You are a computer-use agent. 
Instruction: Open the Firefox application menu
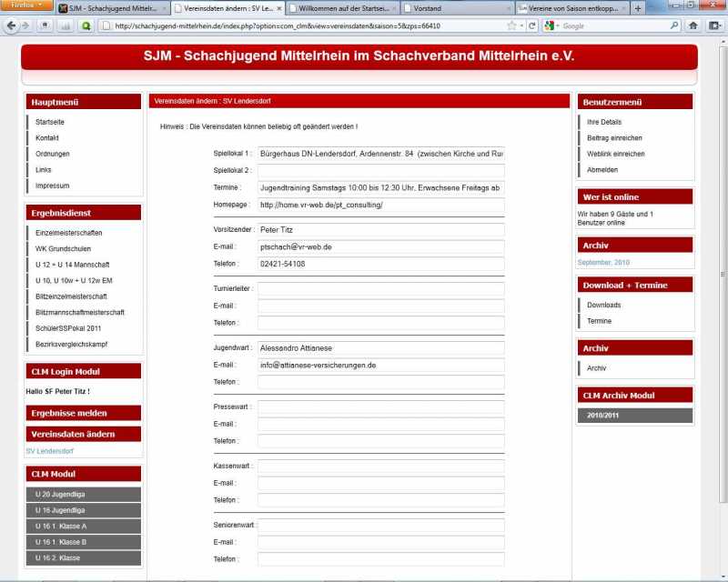pos(25,5)
